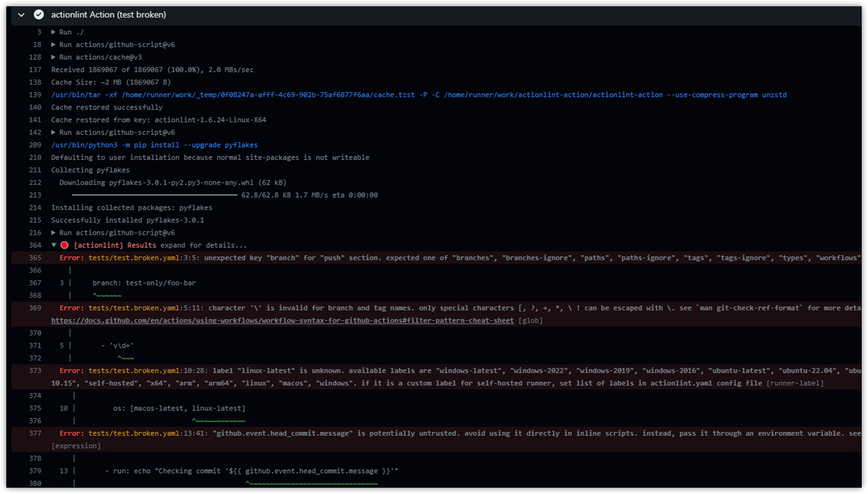Click the 'pip install --upgrade pyflakes' command line

(x=154, y=146)
